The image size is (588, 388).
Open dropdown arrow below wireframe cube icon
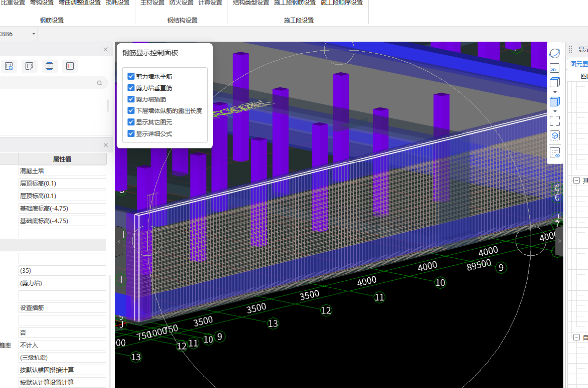coord(555,92)
